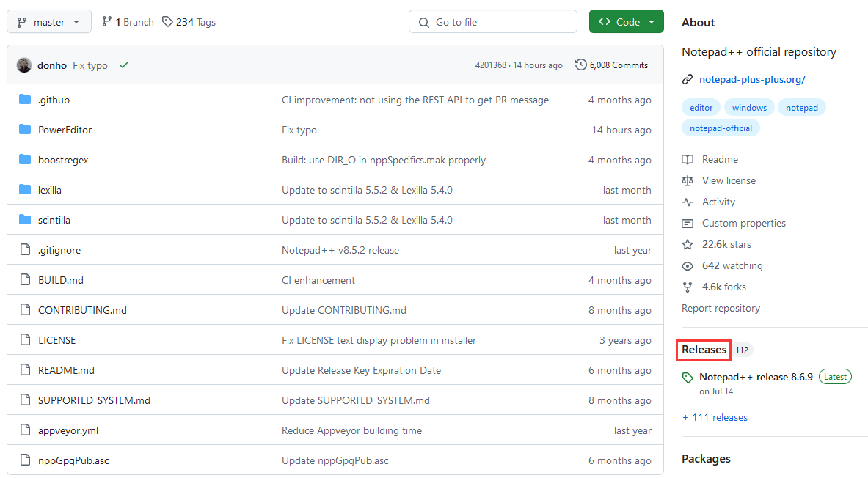Open the boostregex folder

point(63,160)
